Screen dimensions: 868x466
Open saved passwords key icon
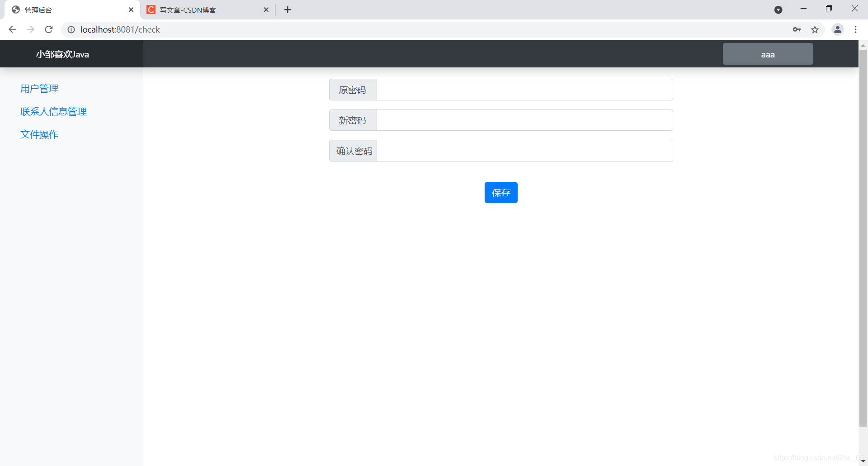[797, 29]
